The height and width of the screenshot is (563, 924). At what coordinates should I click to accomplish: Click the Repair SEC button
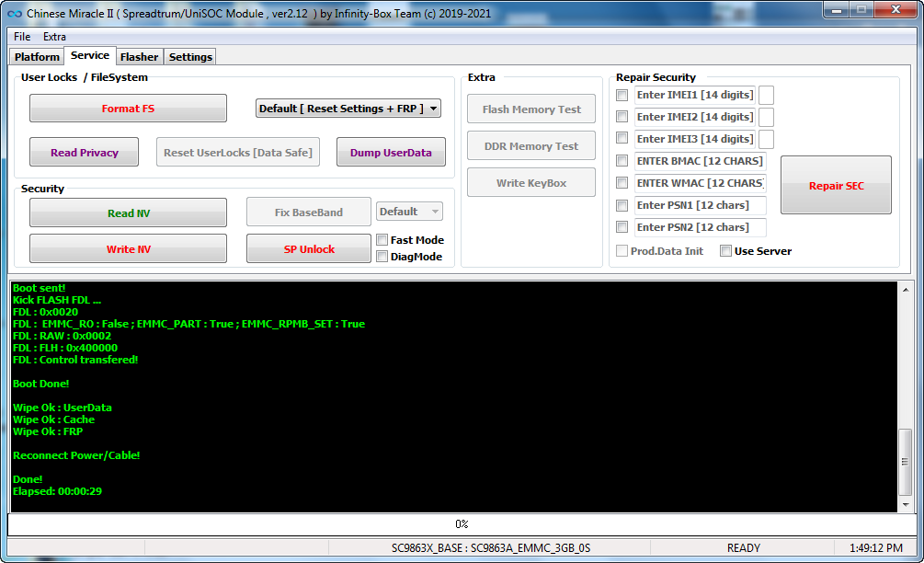[x=836, y=185]
